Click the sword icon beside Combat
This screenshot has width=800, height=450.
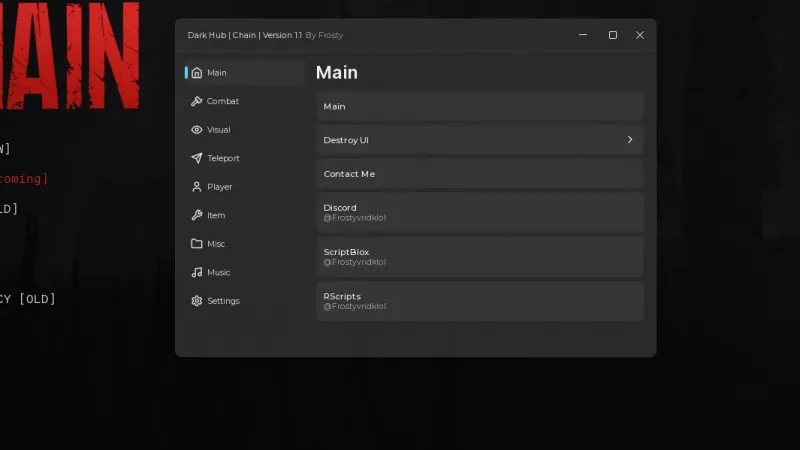196,101
